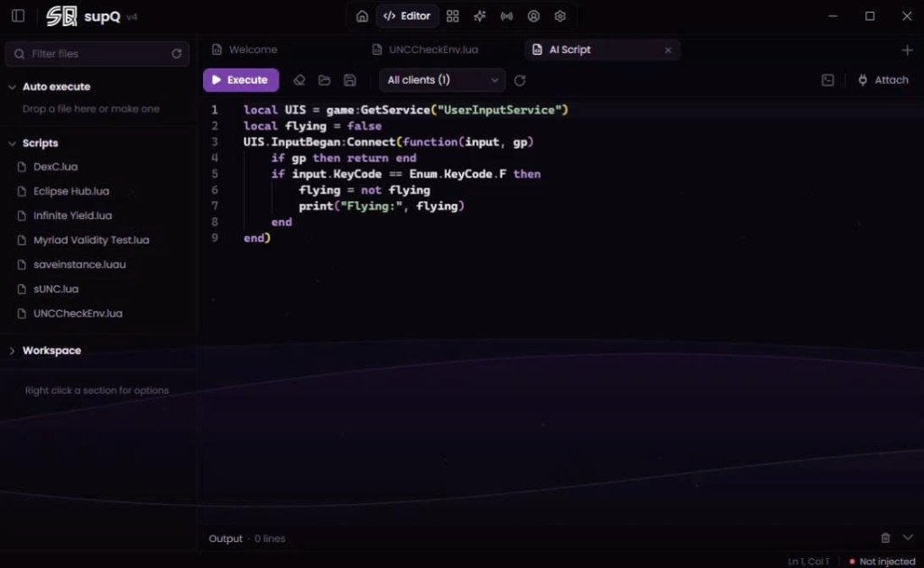Collapse the Auto execute section
Screen dimensions: 924x568
point(12,87)
